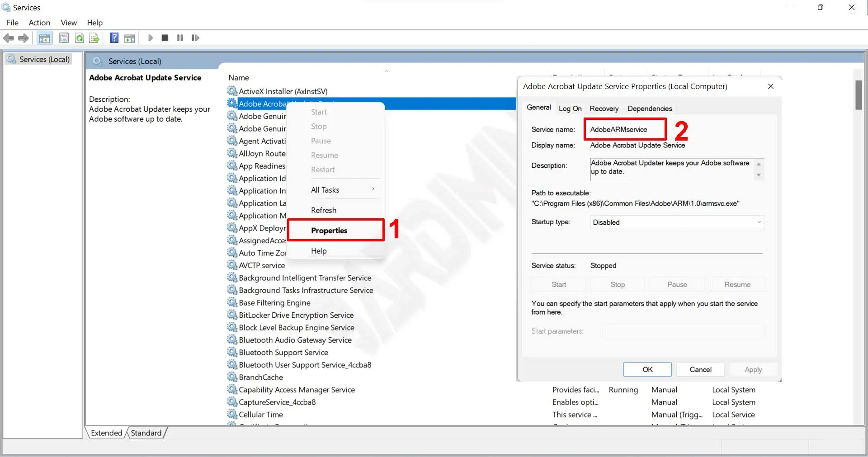
Task: Click the Show/Hide Console Tree icon
Action: tap(44, 38)
